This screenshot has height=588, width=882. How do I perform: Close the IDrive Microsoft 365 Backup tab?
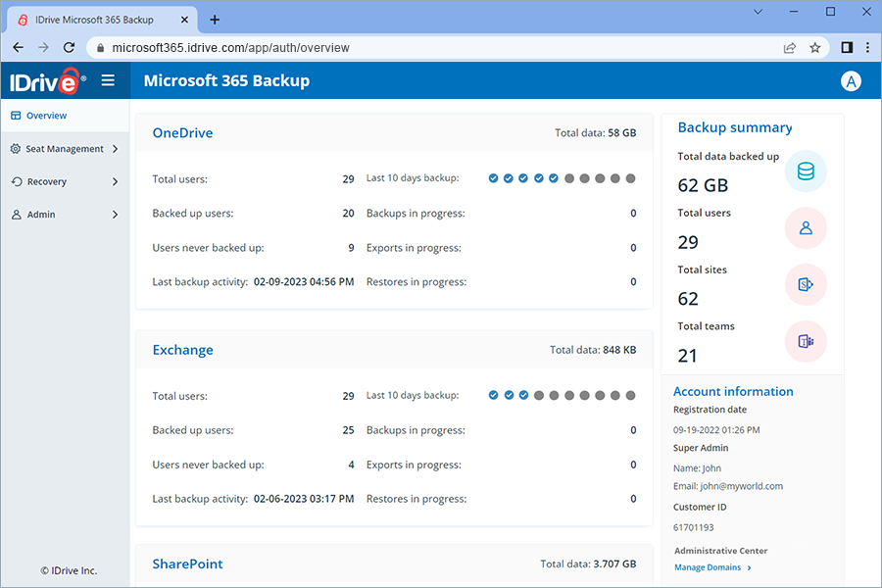point(184,20)
